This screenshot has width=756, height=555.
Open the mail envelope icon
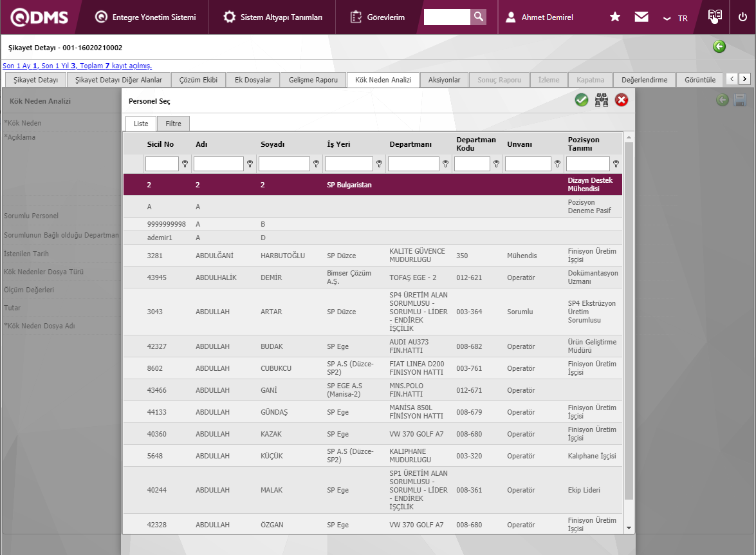641,17
